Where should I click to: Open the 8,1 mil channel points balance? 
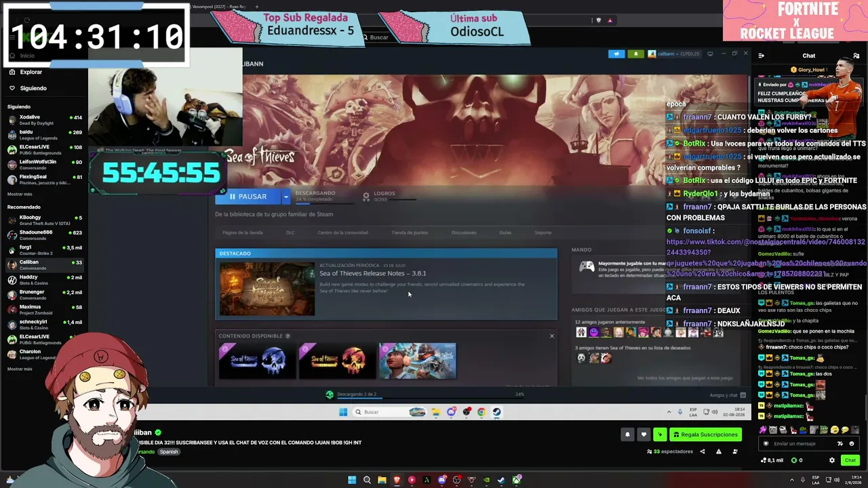click(x=772, y=461)
